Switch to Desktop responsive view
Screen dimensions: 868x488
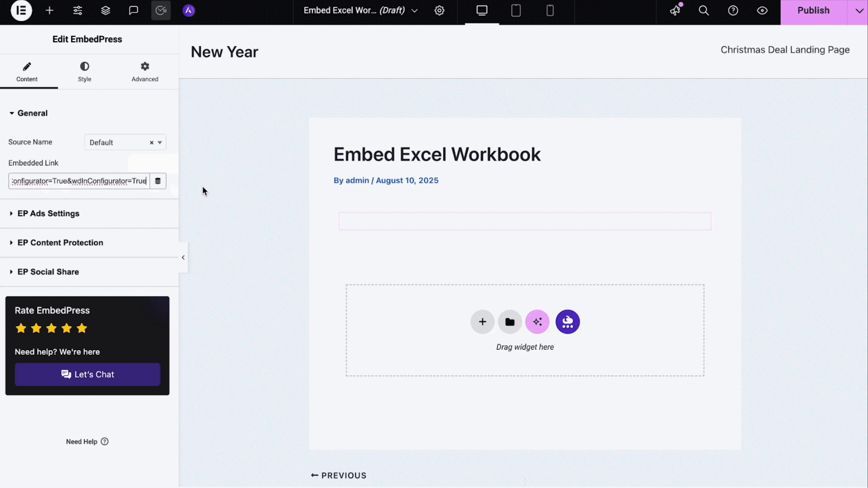tap(482, 11)
